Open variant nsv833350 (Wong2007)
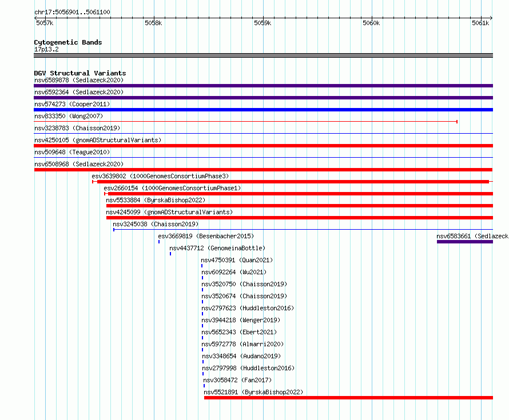 (69, 116)
